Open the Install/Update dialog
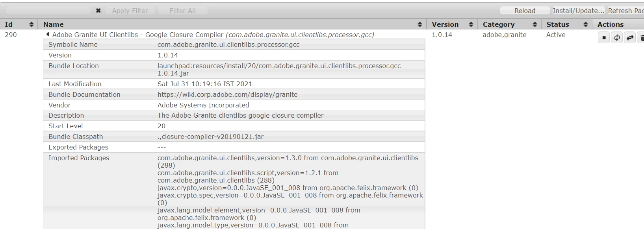Viewport: 644px width, 229px height. click(578, 11)
